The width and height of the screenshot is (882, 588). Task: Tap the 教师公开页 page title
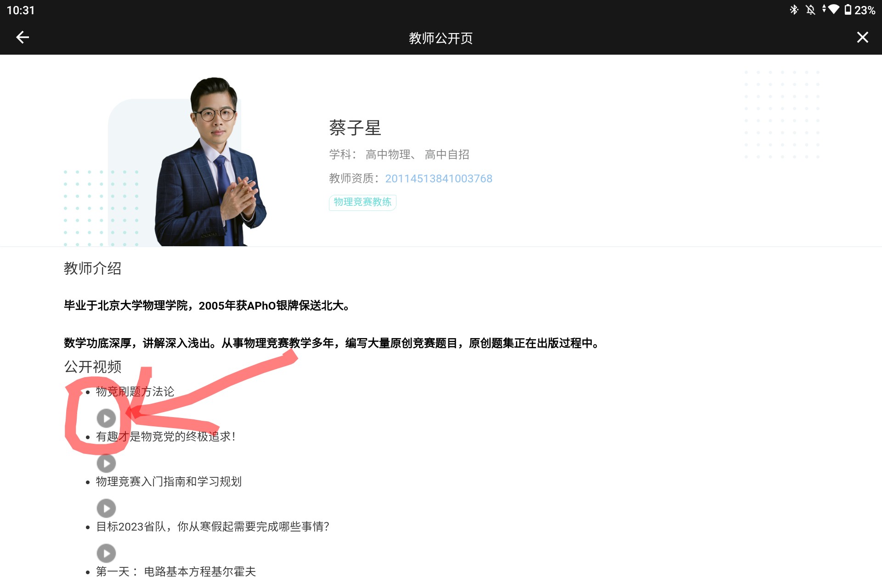441,38
